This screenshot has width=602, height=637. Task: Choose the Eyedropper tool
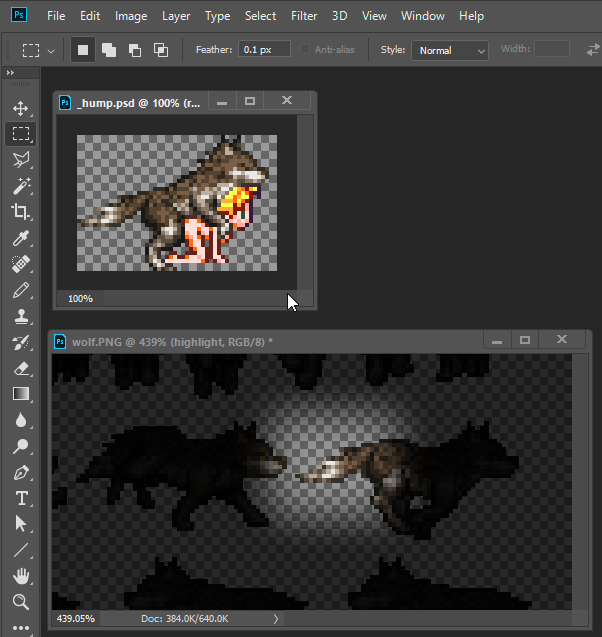pyautogui.click(x=20, y=238)
